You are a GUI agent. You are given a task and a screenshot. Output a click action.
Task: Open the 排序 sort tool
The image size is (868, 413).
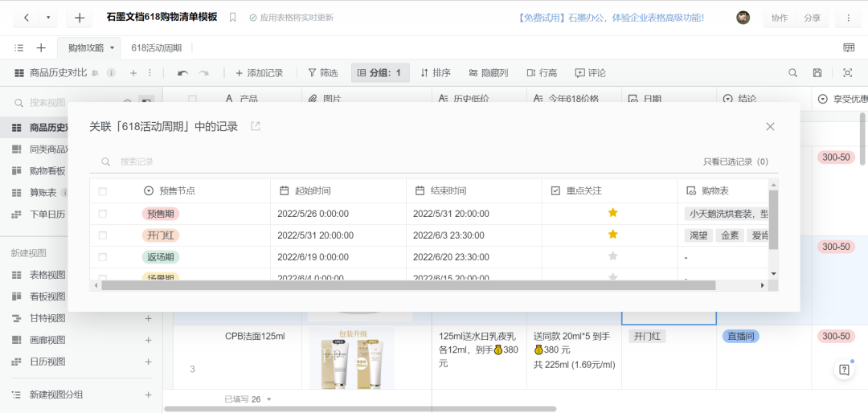pos(435,73)
